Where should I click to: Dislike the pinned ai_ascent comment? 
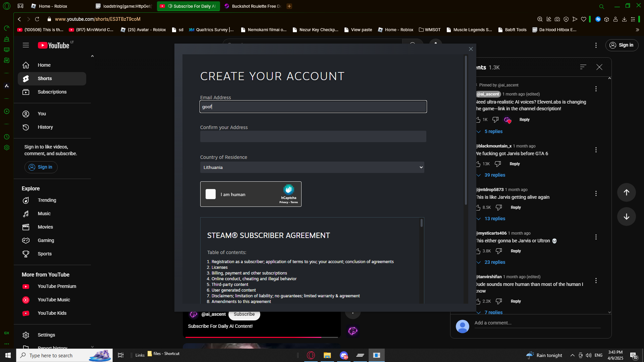(x=495, y=120)
